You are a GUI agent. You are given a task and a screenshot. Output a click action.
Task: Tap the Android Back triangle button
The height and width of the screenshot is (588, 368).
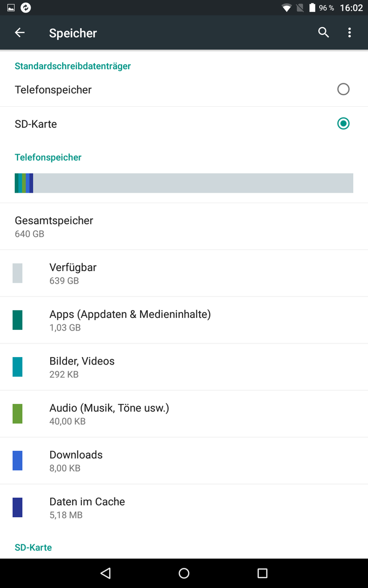(x=106, y=573)
